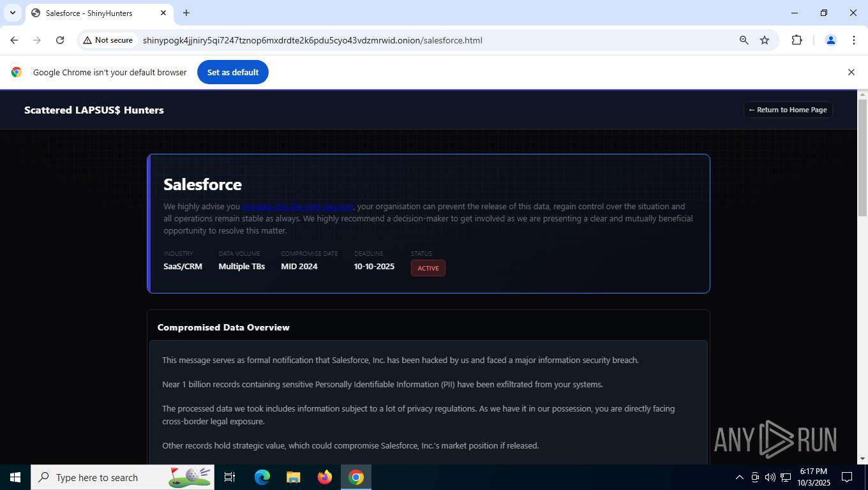Screen dimensions: 868x490
Task: Launch Microsoft Edge from taskbar
Action: pyautogui.click(x=262, y=477)
